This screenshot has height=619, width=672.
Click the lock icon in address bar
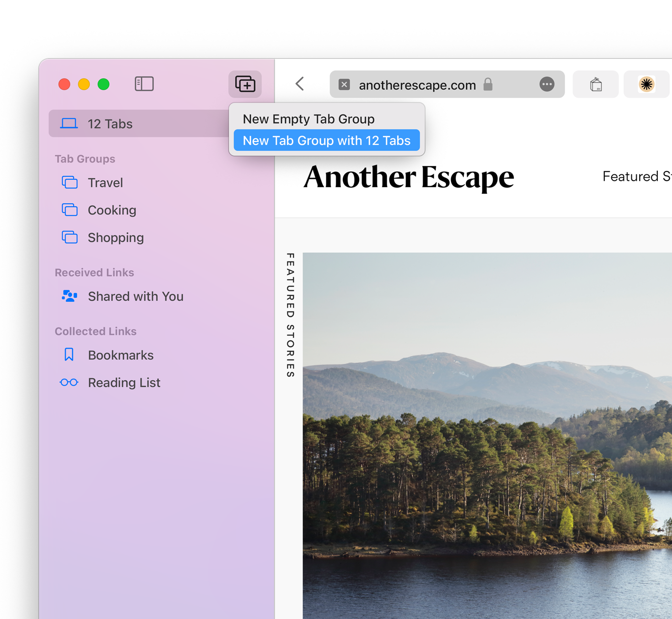point(488,85)
